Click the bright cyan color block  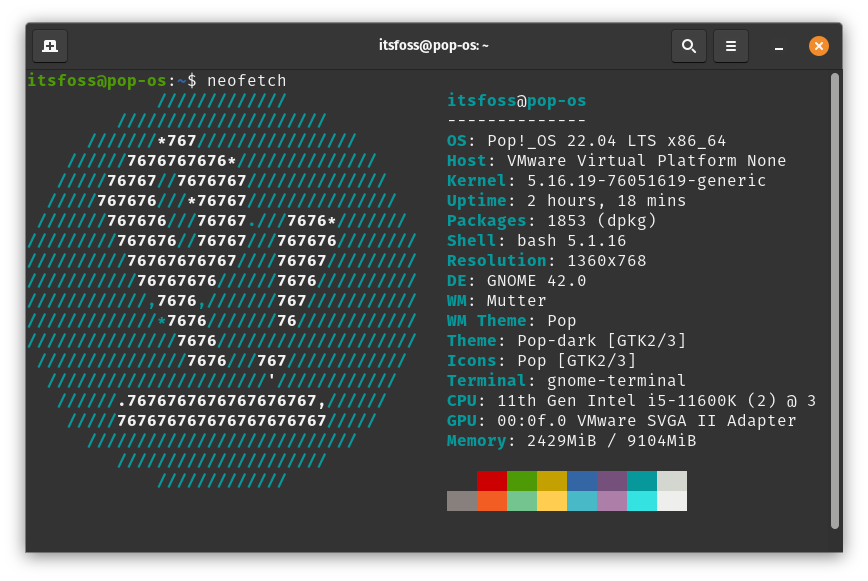click(641, 501)
